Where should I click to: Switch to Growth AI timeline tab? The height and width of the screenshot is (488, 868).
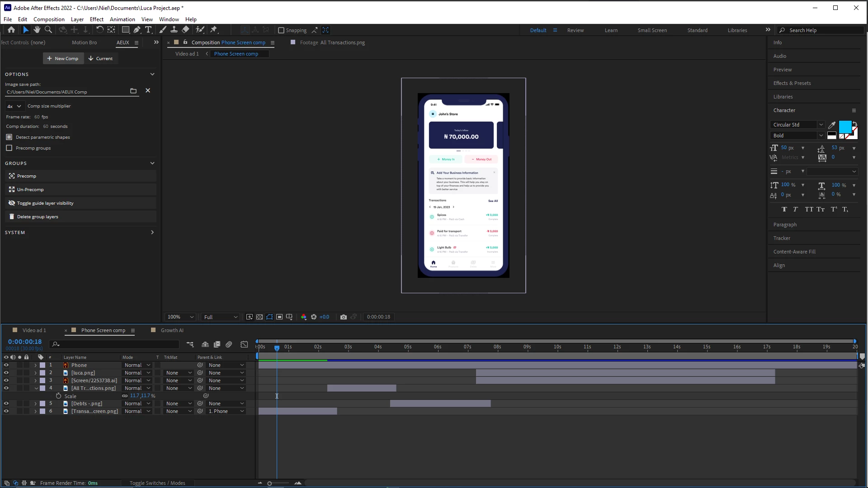click(172, 330)
